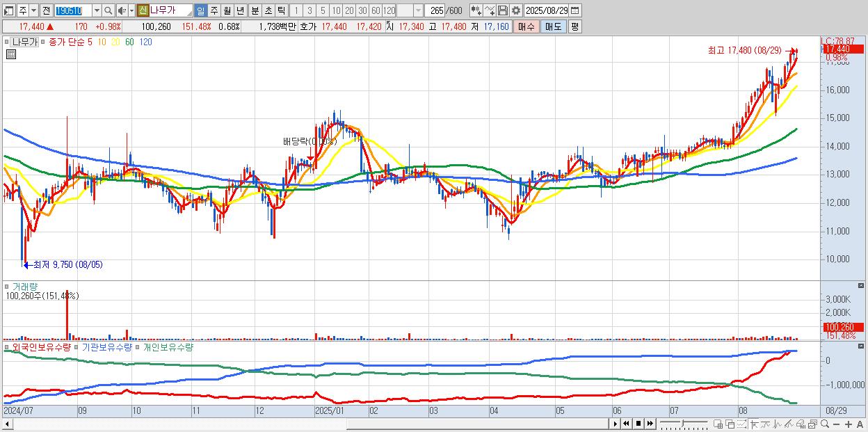Viewport: 868px width, 432px height.
Task: Click the speaker sound icon
Action: point(121,10)
